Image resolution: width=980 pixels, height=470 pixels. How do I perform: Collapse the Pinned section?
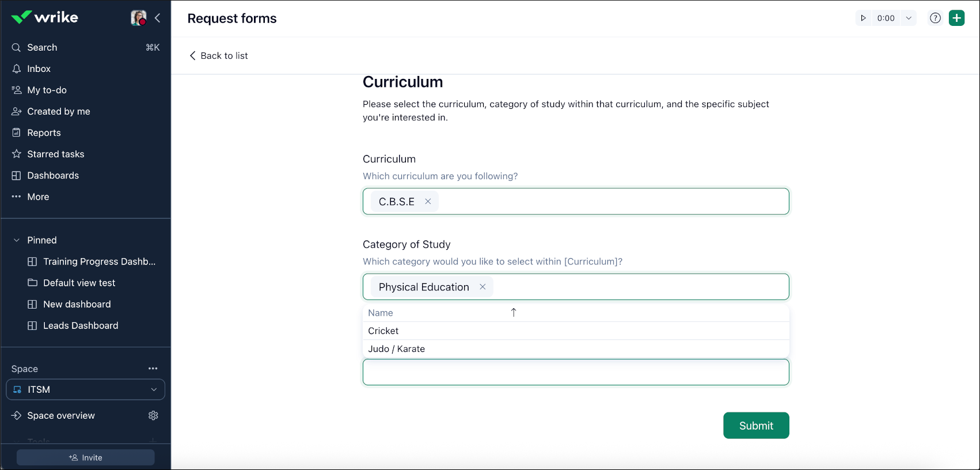coord(17,240)
